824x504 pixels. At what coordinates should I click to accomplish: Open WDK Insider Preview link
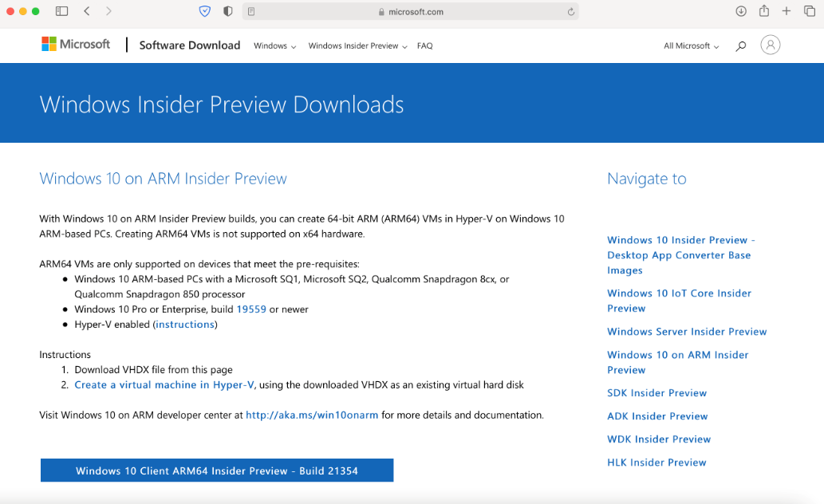[659, 439]
